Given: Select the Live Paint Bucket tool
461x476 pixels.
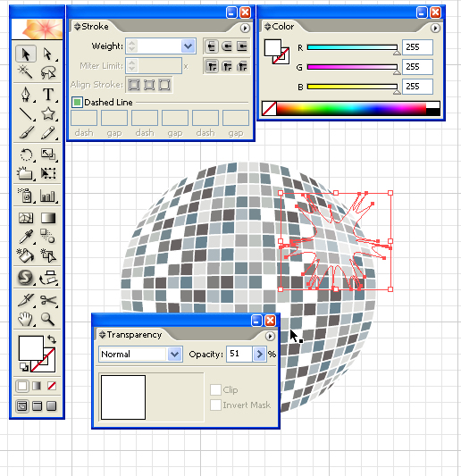Looking at the screenshot, I should 26,255.
